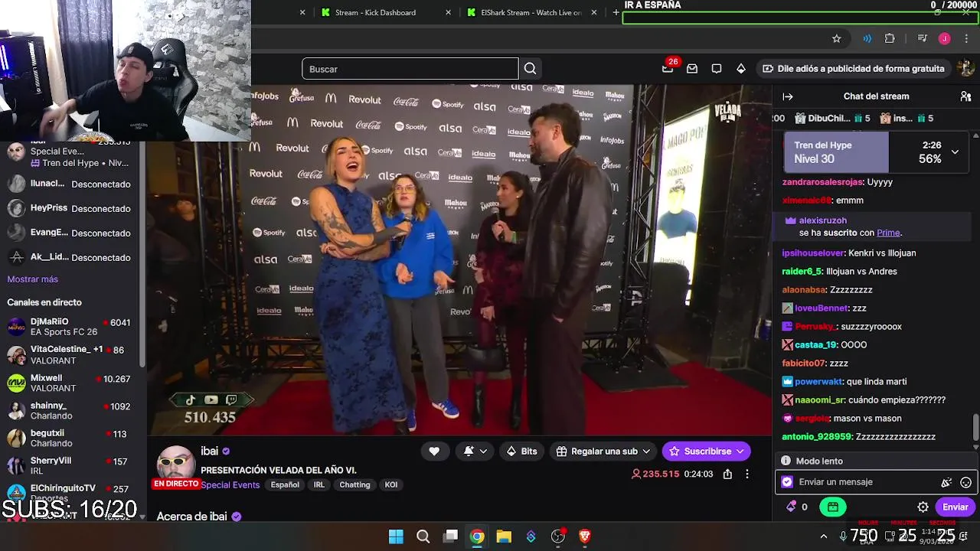Click Enviar to send chat message
Image resolution: width=980 pixels, height=551 pixels.
coord(955,507)
